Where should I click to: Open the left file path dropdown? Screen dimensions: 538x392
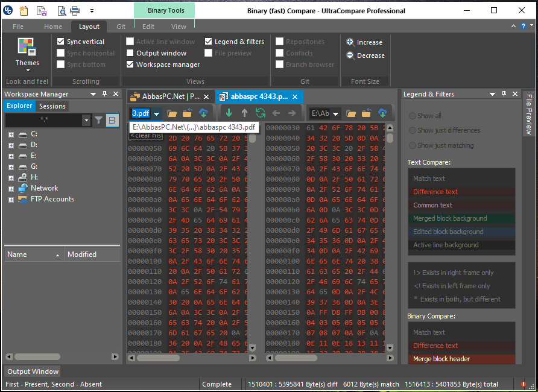pyautogui.click(x=157, y=113)
